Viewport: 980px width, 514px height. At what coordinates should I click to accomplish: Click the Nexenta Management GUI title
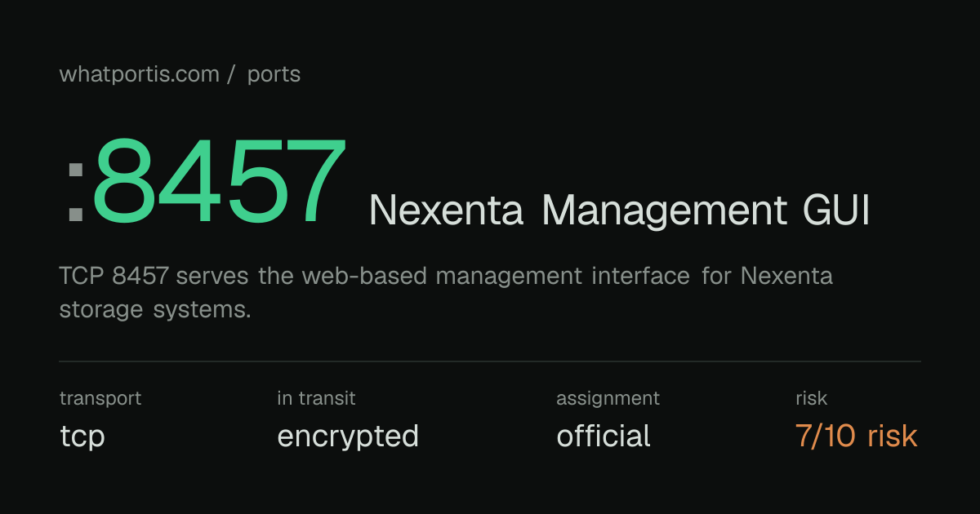click(x=619, y=210)
